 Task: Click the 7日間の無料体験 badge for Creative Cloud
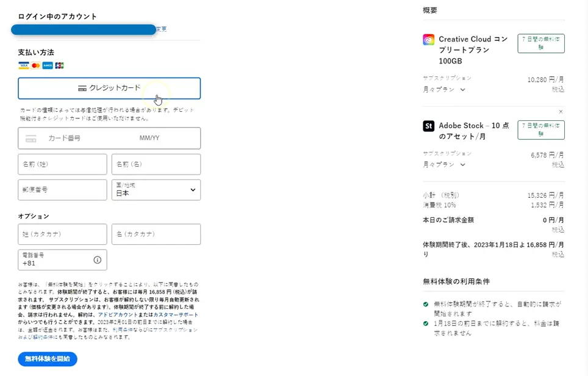click(x=540, y=43)
